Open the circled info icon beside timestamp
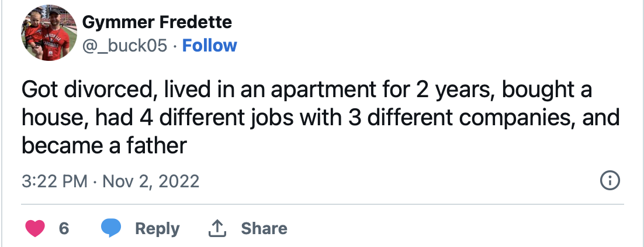 pyautogui.click(x=610, y=181)
